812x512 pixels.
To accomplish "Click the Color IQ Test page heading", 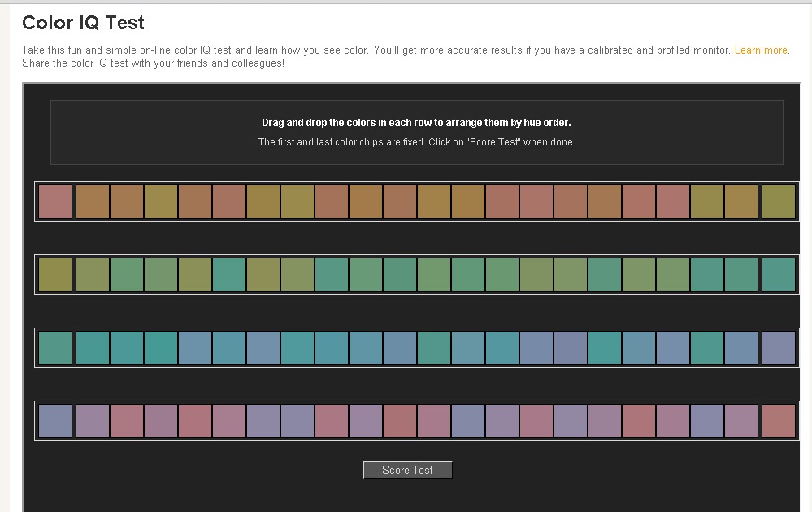I will pyautogui.click(x=83, y=23).
